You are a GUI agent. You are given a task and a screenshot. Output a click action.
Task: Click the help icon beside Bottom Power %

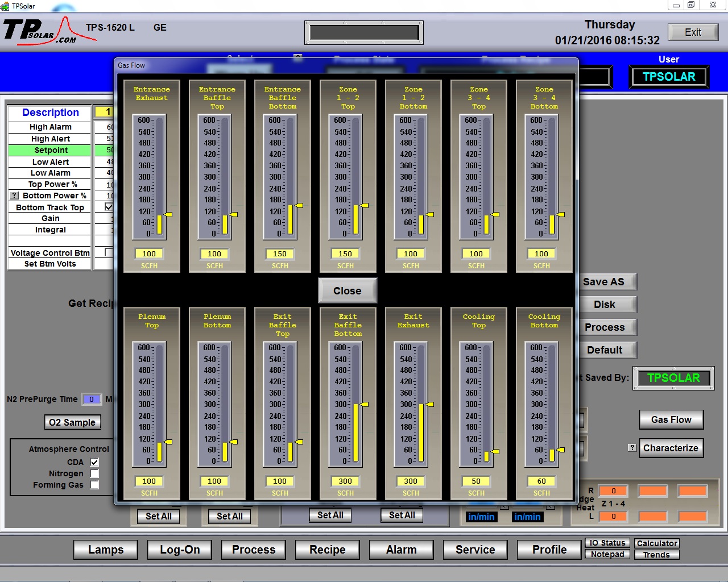(15, 196)
